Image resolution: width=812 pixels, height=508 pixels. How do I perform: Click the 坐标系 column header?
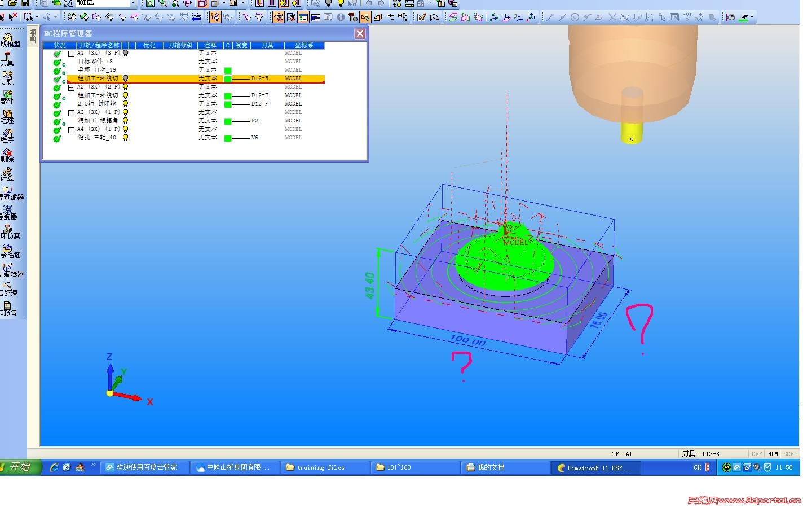(304, 45)
